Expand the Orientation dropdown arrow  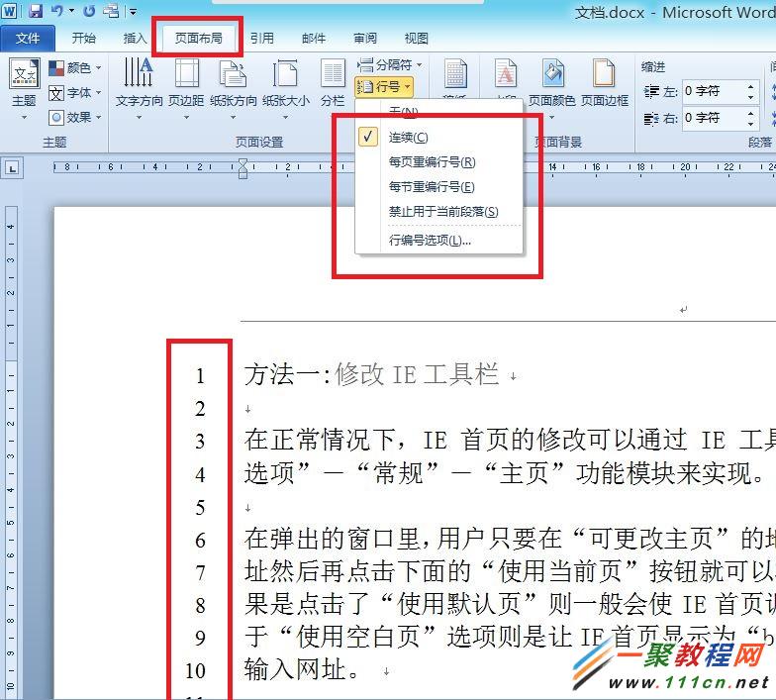click(234, 117)
